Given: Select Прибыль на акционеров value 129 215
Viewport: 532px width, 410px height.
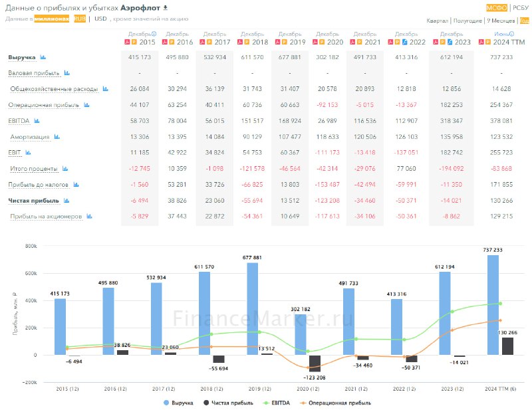Looking at the screenshot, I should (501, 216).
